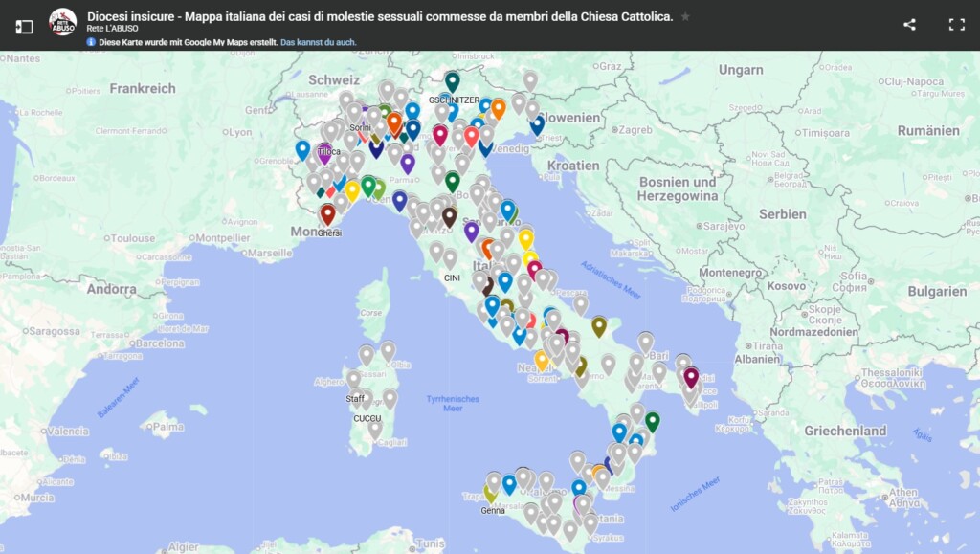Viewport: 980px width, 554px height.
Task: Click the maroon marker near Brindisi
Action: [691, 377]
